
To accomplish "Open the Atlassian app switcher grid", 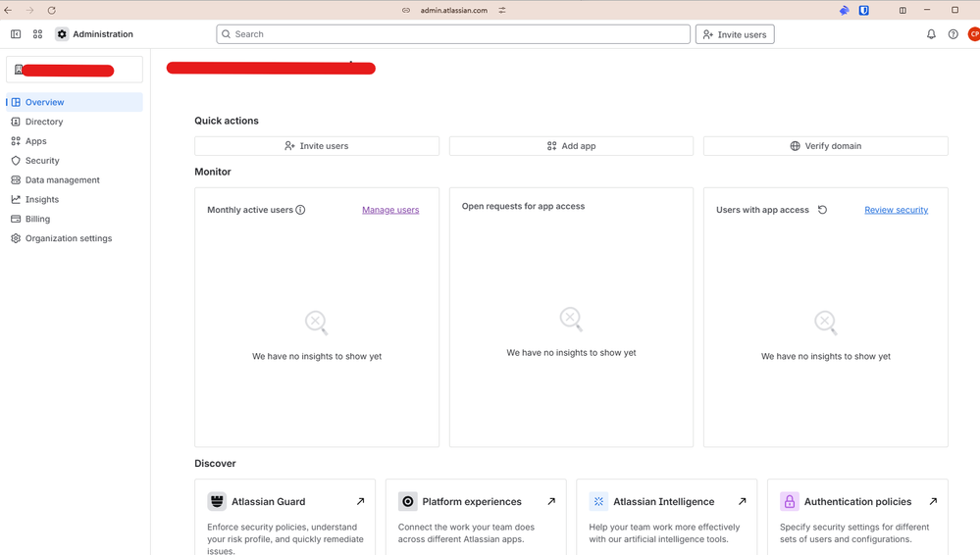I will [37, 34].
